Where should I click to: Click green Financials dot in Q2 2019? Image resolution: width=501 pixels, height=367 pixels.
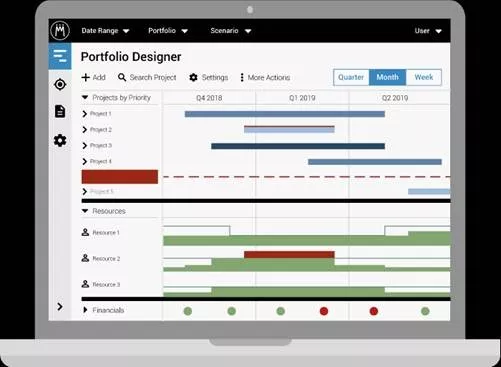click(x=425, y=311)
